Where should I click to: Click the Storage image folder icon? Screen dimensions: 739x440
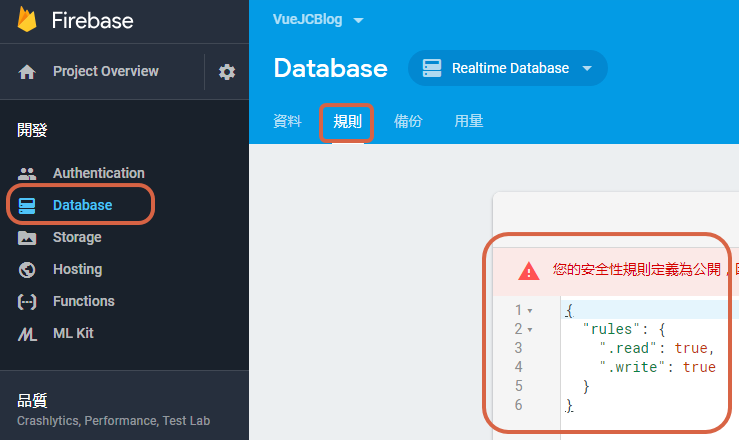(27, 238)
